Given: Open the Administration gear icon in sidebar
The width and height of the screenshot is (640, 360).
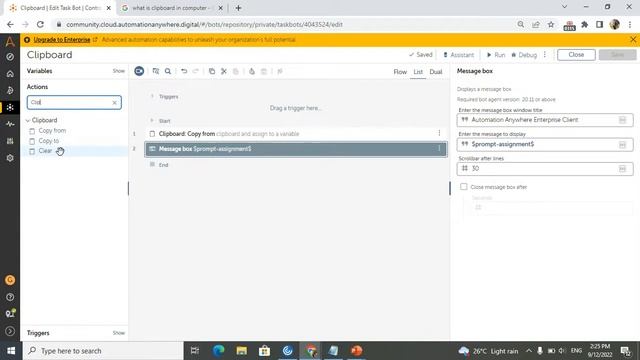Looking at the screenshot, I should pos(10,158).
